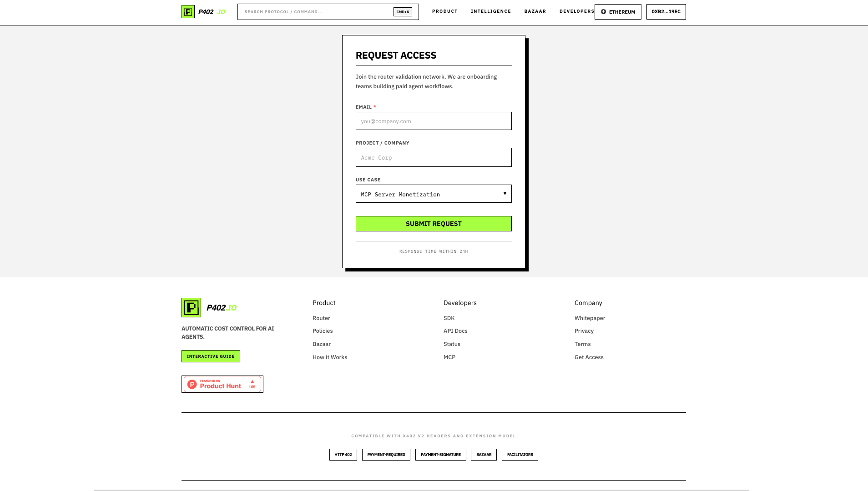Focus the Email input field

point(434,121)
